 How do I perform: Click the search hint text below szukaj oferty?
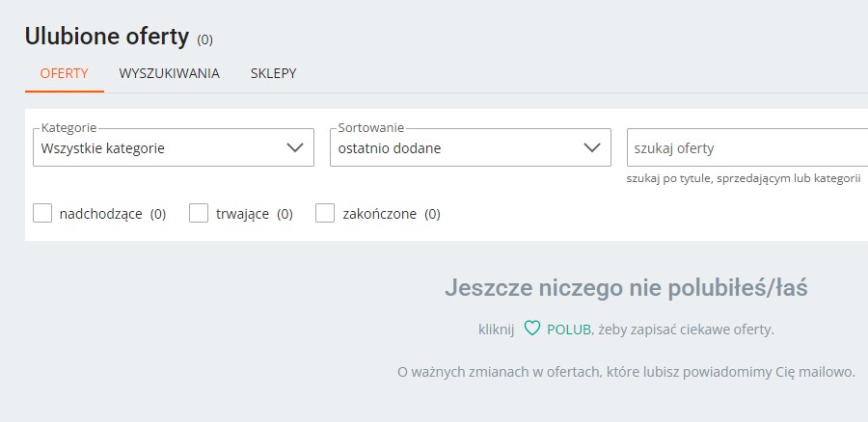(x=744, y=178)
